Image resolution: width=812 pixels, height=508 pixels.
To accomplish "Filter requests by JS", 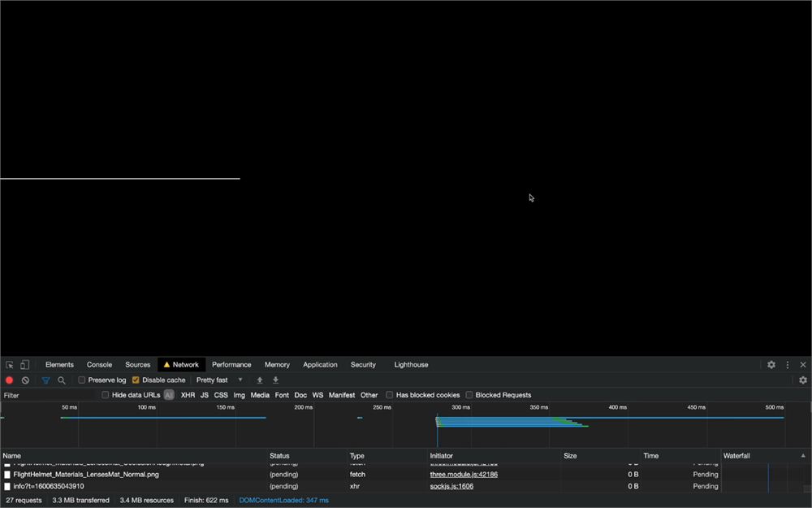I will click(x=205, y=395).
